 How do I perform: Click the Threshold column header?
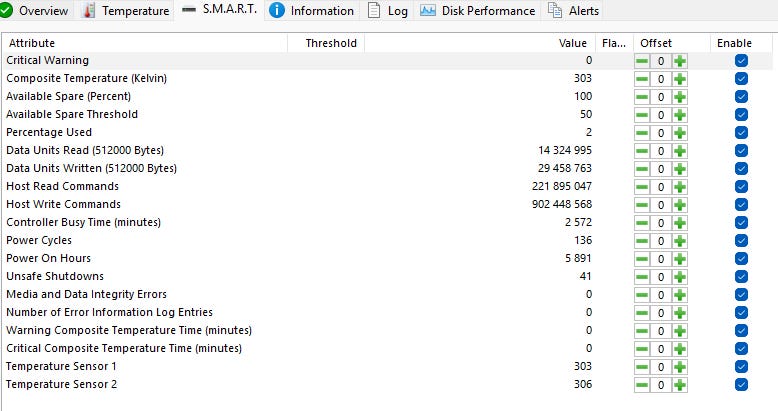[331, 43]
